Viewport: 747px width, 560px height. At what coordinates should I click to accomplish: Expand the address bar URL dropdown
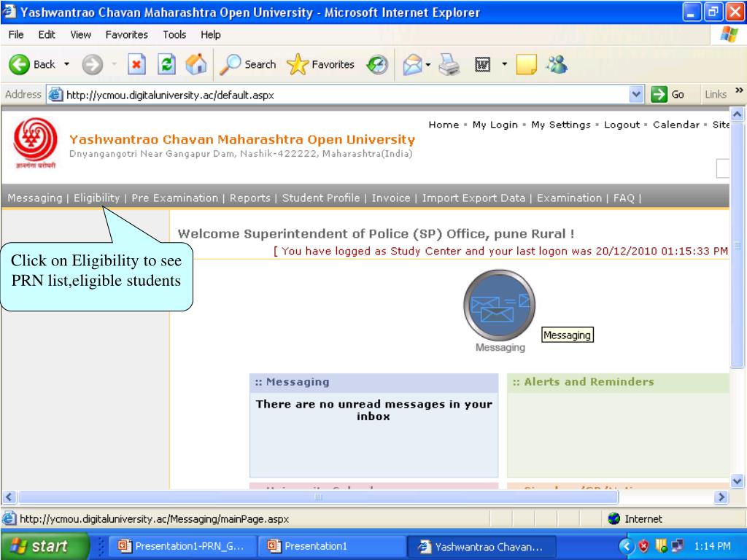[x=636, y=94]
